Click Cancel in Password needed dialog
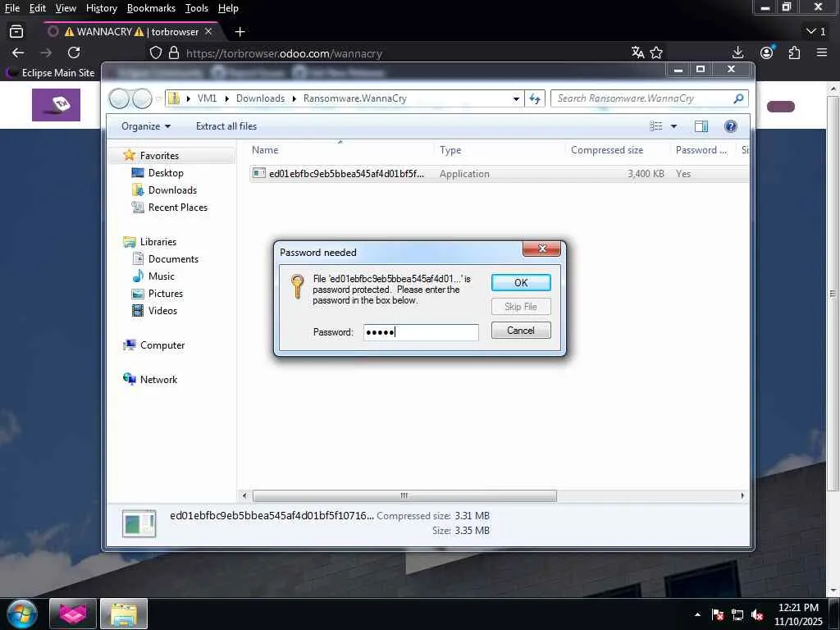The width and height of the screenshot is (840, 630). pos(521,331)
